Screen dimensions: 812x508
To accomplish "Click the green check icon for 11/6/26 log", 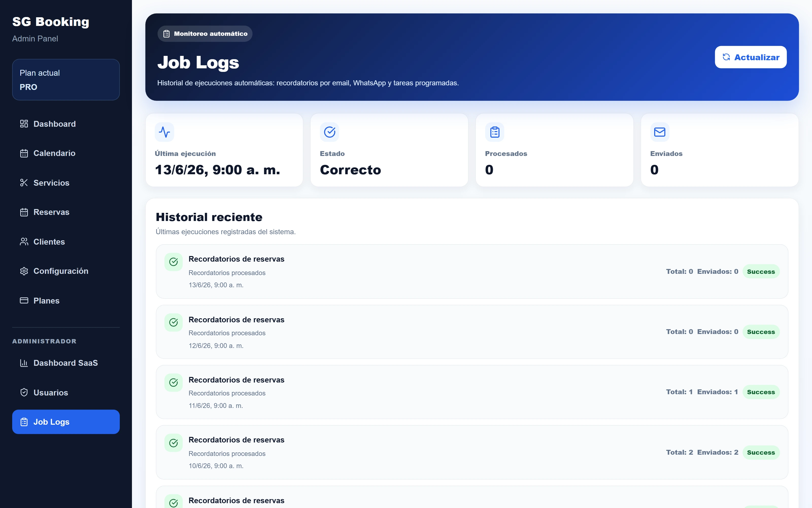I will (174, 382).
